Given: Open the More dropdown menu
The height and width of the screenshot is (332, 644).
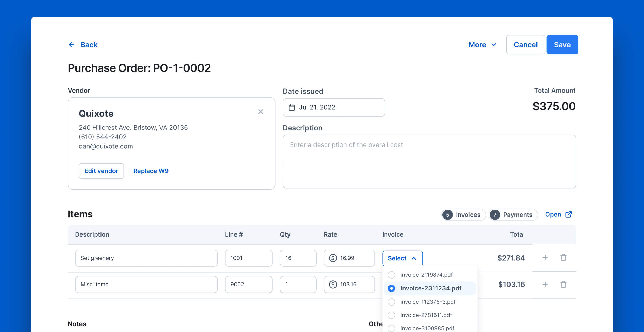Looking at the screenshot, I should [x=482, y=45].
